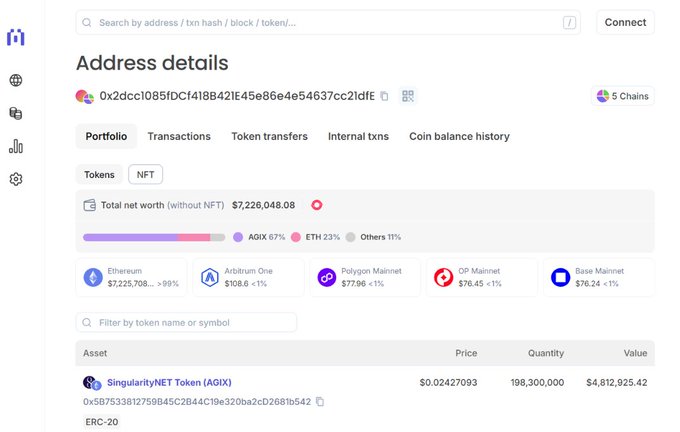Click the slash shortcut hint in the search bar
The image size is (680, 432).
coord(569,23)
